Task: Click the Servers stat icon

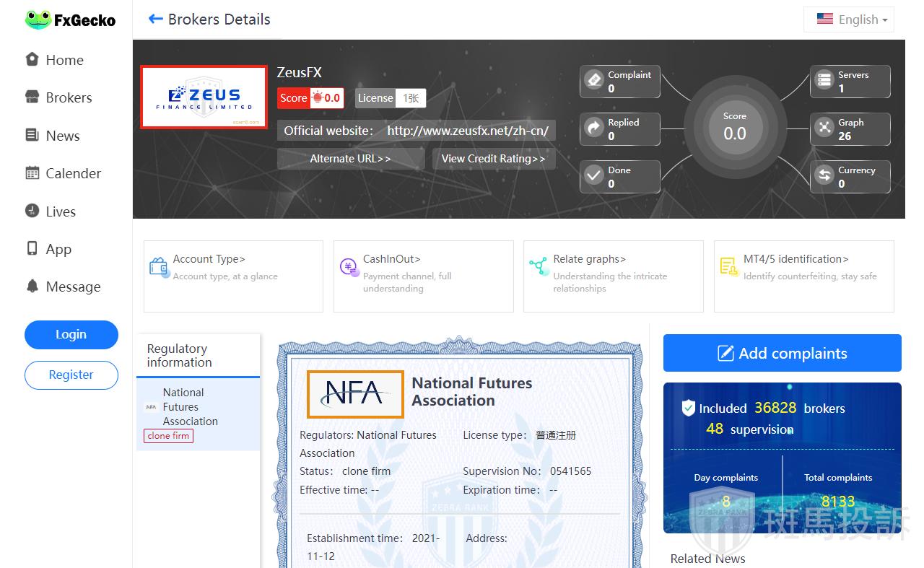Action: click(824, 81)
